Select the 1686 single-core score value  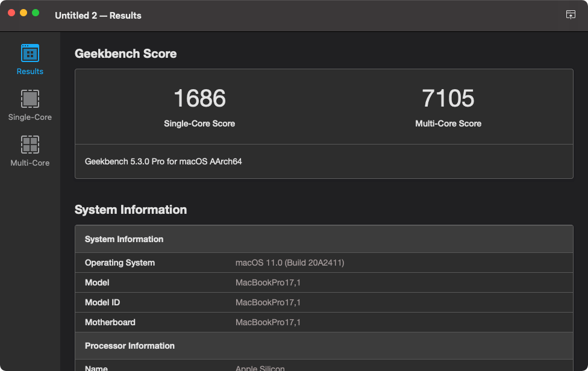point(199,98)
